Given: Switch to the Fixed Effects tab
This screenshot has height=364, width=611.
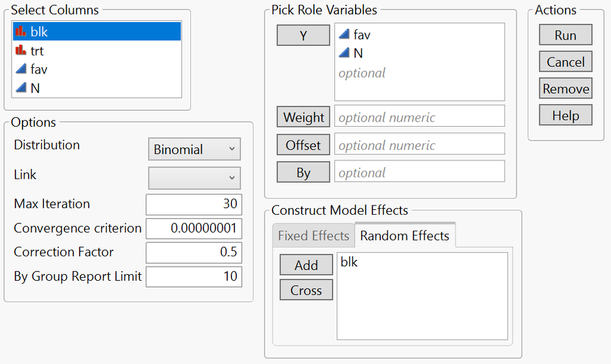Looking at the screenshot, I should (x=313, y=236).
